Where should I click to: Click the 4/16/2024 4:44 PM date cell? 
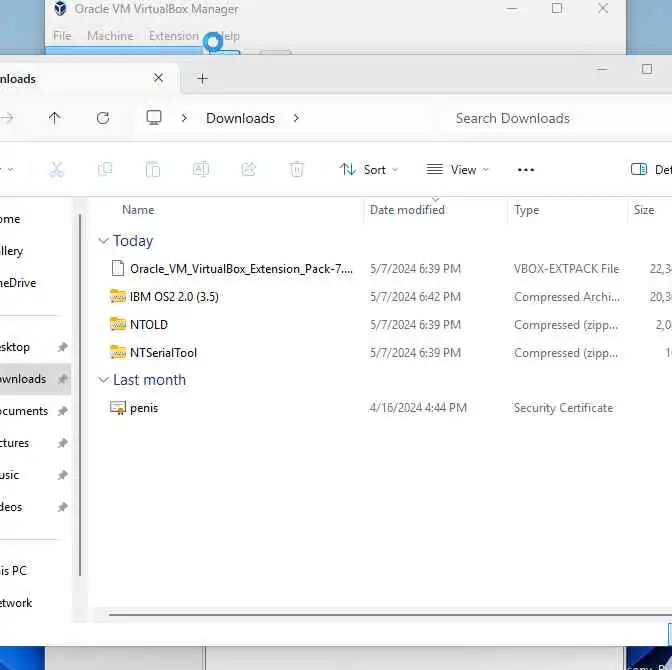point(418,408)
